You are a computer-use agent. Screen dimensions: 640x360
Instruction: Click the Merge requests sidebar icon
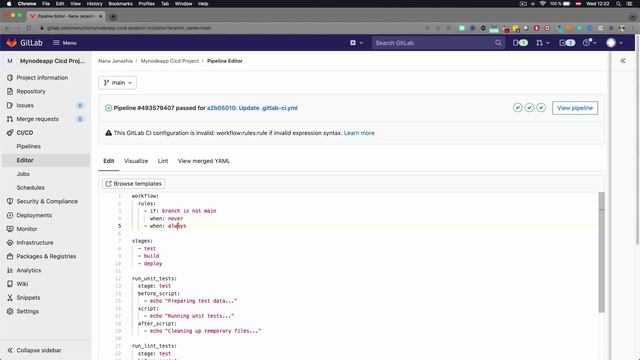click(x=10, y=119)
